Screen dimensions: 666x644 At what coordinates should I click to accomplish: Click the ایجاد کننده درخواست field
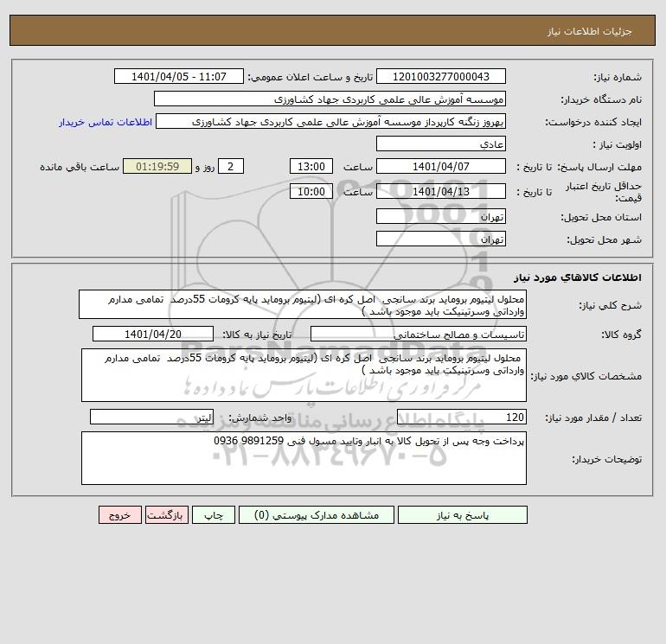coord(331,121)
